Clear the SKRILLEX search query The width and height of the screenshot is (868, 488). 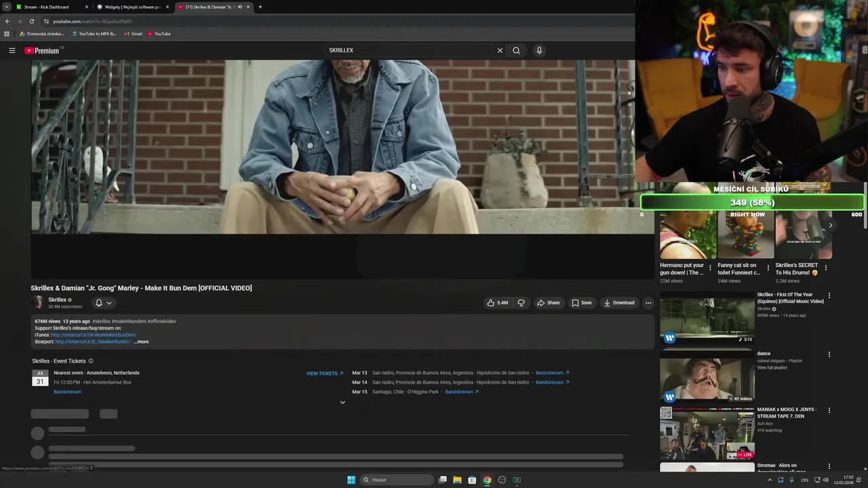[500, 50]
